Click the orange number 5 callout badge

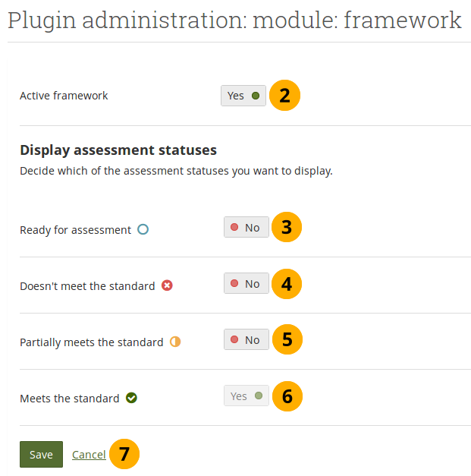click(286, 339)
